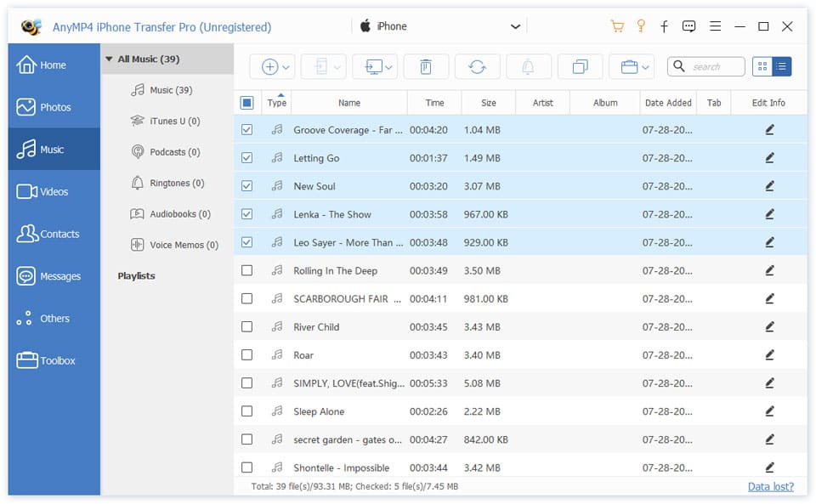The image size is (816, 504).
Task: Click the key icon to register
Action: pyautogui.click(x=640, y=26)
